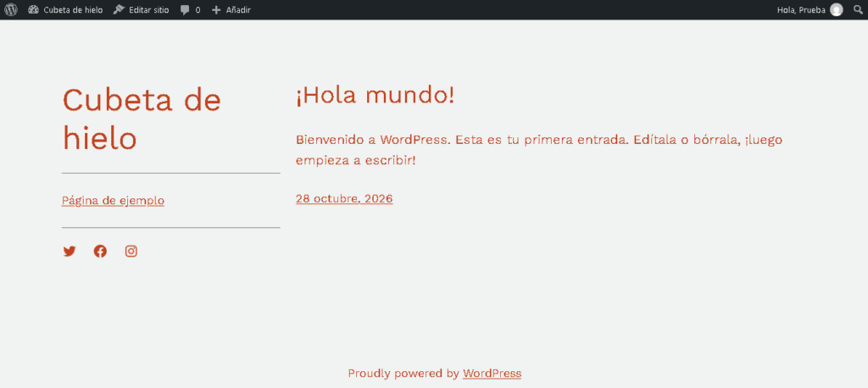
Task: Click the Proudly powered by text
Action: coord(403,374)
